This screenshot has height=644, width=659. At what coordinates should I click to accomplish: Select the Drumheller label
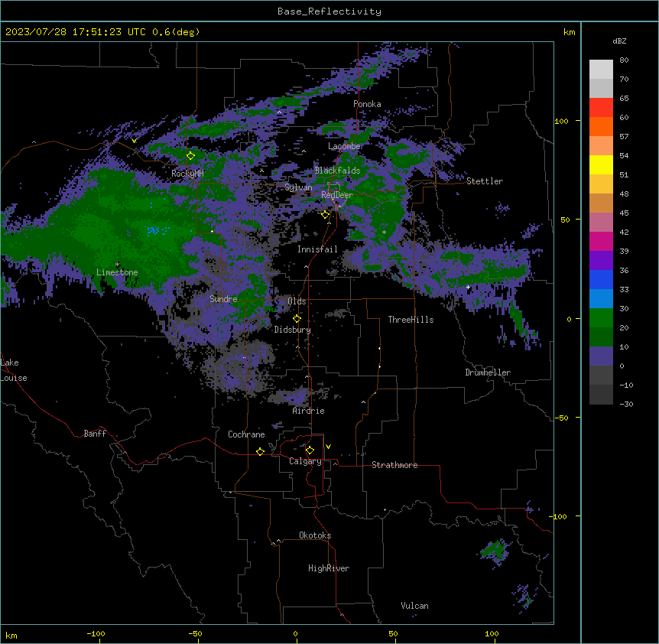[488, 372]
